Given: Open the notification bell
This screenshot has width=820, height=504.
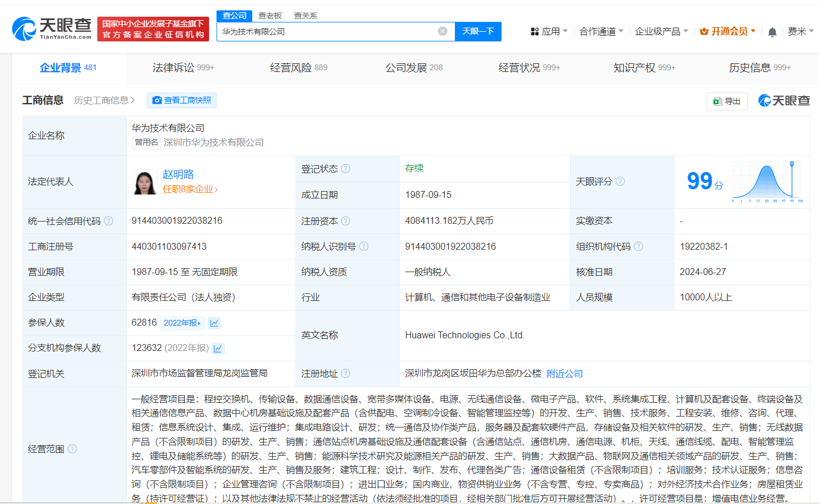Looking at the screenshot, I should 772,32.
